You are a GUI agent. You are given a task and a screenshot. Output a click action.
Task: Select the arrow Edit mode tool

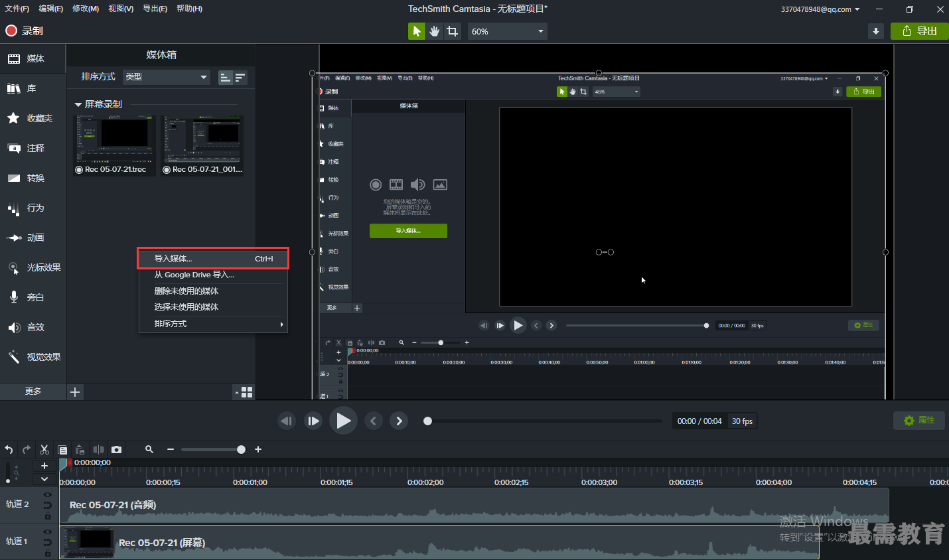click(417, 31)
